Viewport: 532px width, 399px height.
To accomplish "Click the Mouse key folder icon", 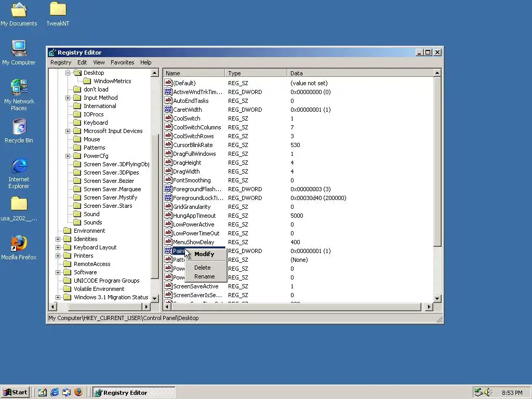I will (77, 139).
